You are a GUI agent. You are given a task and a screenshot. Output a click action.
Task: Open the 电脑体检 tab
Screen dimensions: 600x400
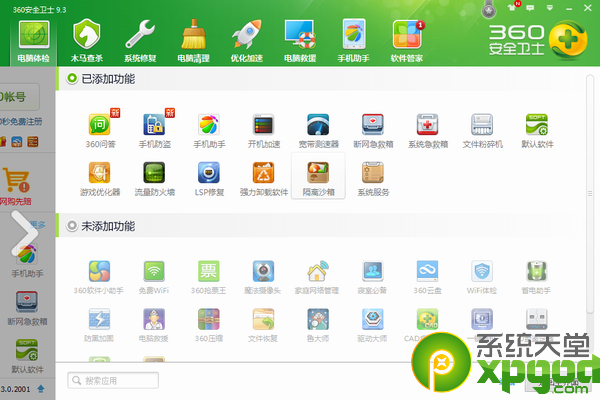pyautogui.click(x=34, y=41)
